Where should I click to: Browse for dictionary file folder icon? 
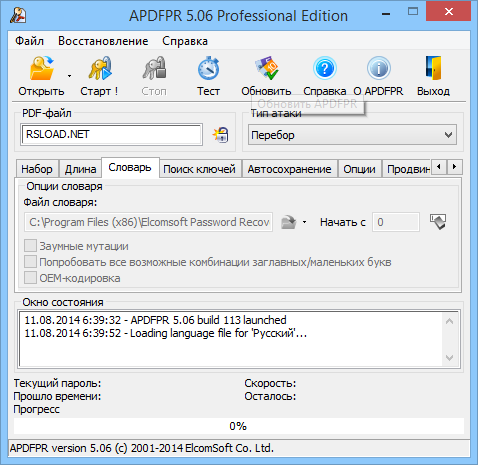[289, 222]
